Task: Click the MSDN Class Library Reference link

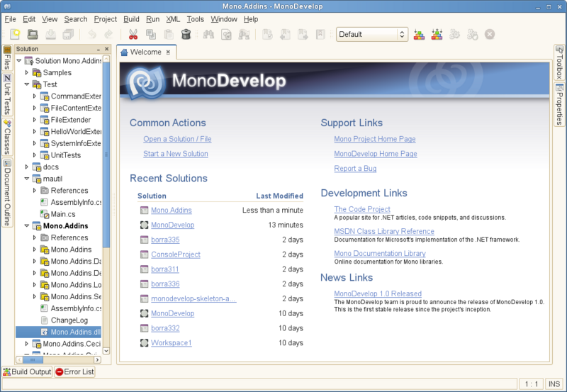Action: point(384,231)
